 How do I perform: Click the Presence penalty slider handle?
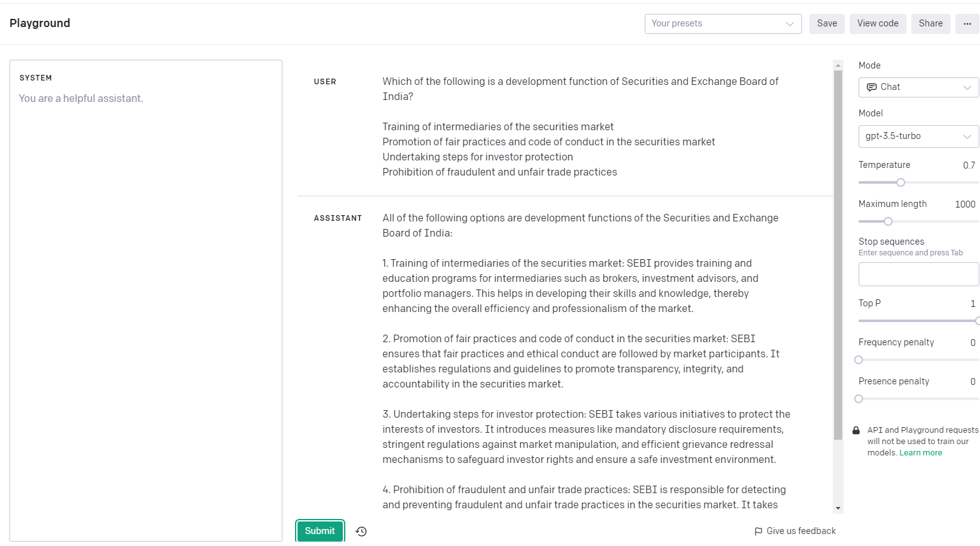(x=859, y=399)
